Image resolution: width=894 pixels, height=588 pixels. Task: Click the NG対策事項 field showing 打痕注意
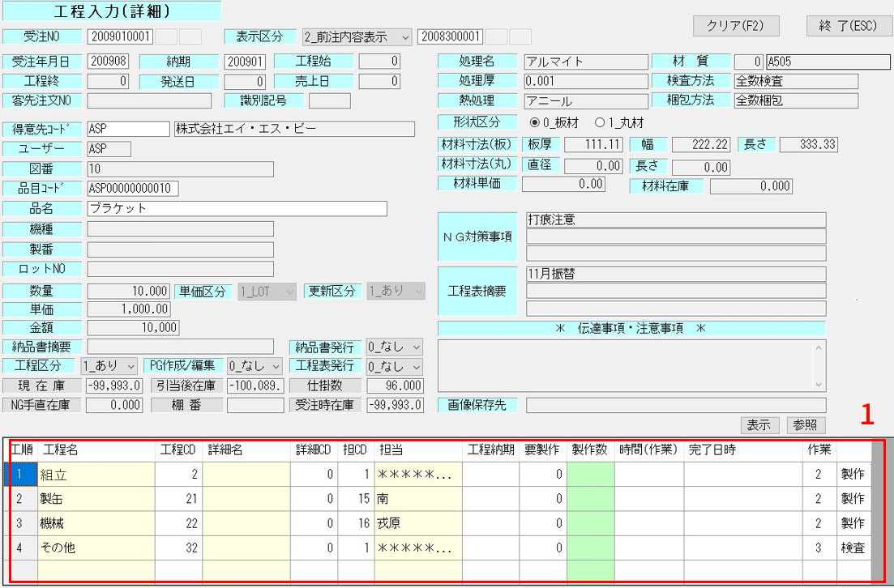tap(676, 220)
